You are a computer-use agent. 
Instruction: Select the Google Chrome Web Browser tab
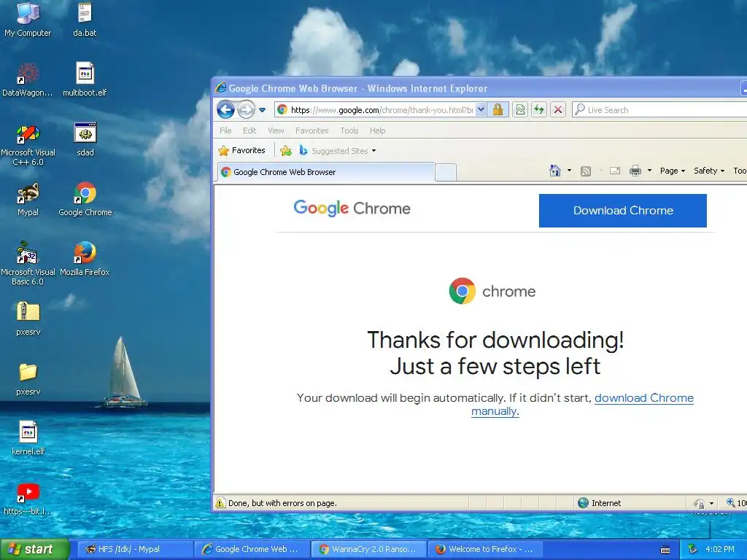[326, 172]
